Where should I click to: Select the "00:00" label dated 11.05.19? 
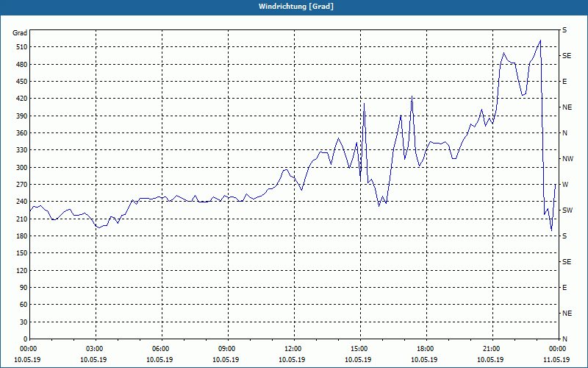(559, 349)
